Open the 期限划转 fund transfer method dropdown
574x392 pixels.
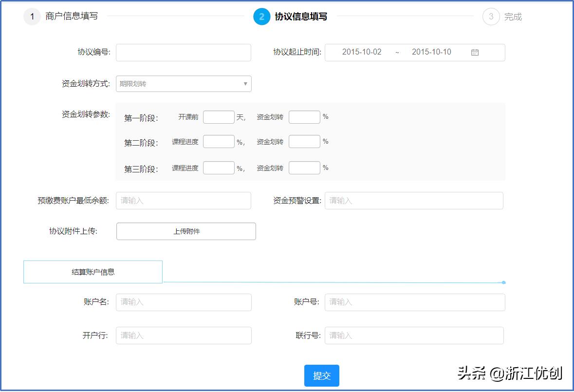(x=184, y=83)
